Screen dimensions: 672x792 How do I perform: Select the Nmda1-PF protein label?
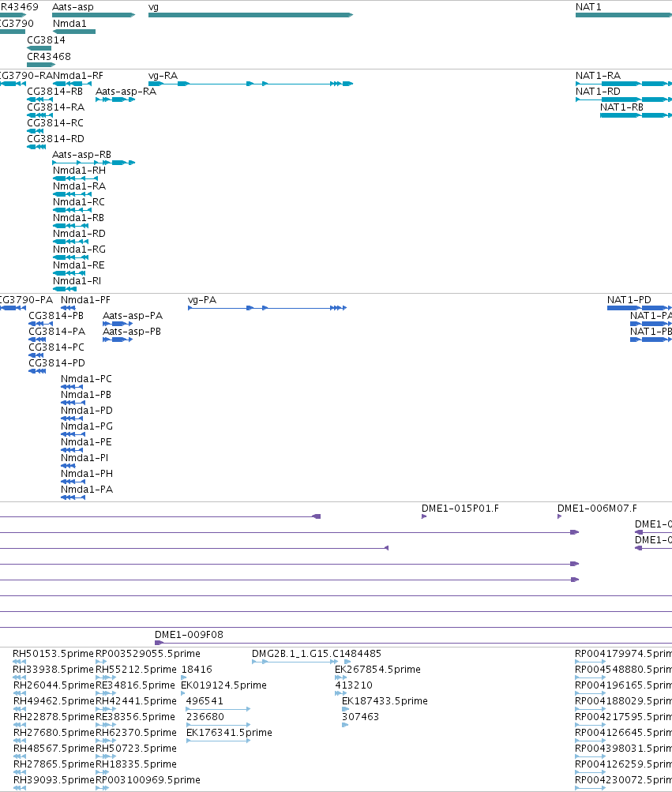(85, 300)
